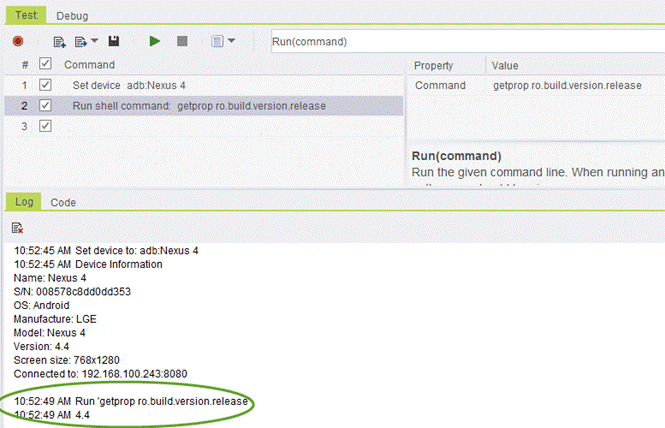Select the Set device adb:Nexus 4 row

129,86
